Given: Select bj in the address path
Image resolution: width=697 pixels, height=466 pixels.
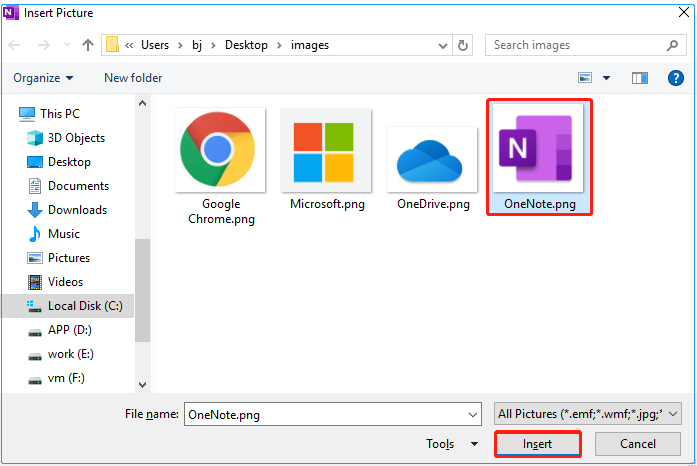Looking at the screenshot, I should (197, 45).
